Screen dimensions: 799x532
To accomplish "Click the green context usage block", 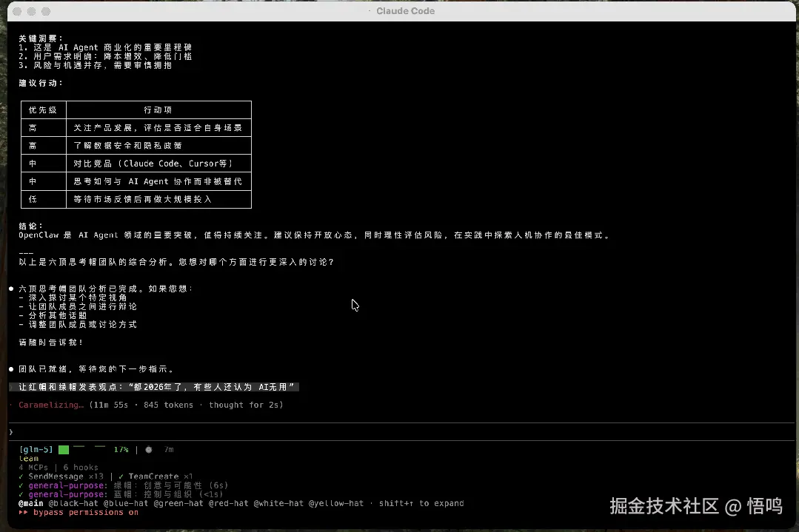I will coord(64,450).
